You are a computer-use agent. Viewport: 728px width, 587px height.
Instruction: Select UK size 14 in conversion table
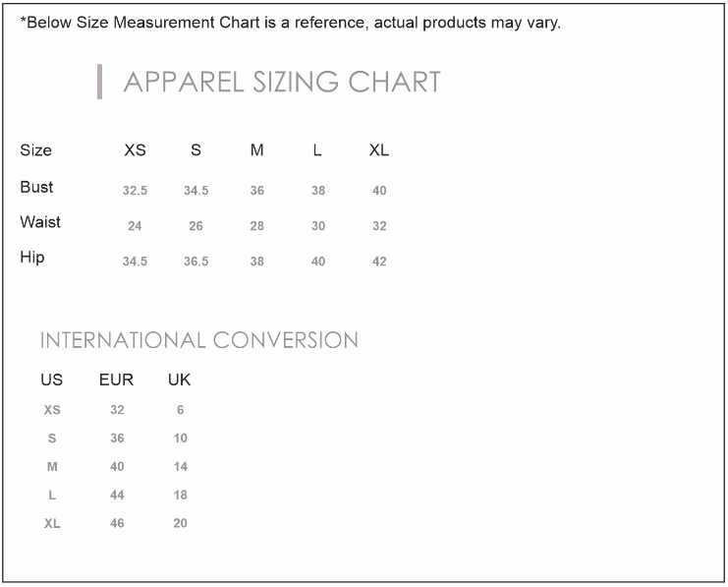[181, 467]
